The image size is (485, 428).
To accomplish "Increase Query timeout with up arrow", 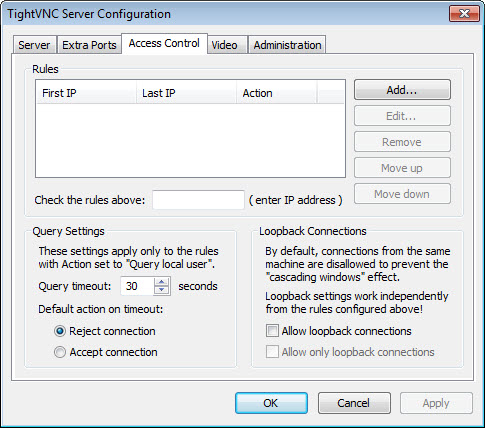I will click(162, 282).
